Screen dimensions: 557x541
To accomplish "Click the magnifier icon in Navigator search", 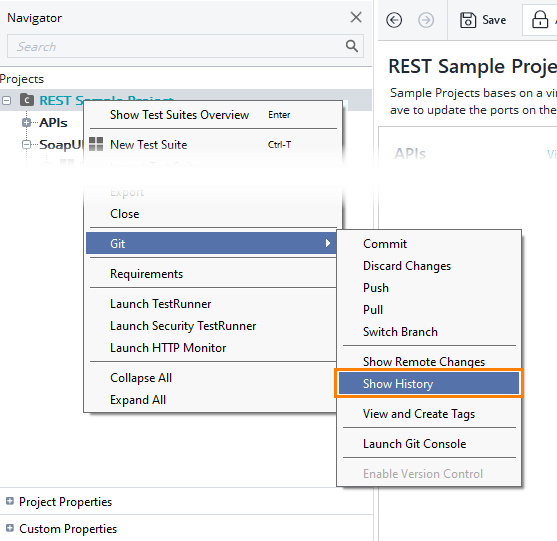I will pos(352,46).
